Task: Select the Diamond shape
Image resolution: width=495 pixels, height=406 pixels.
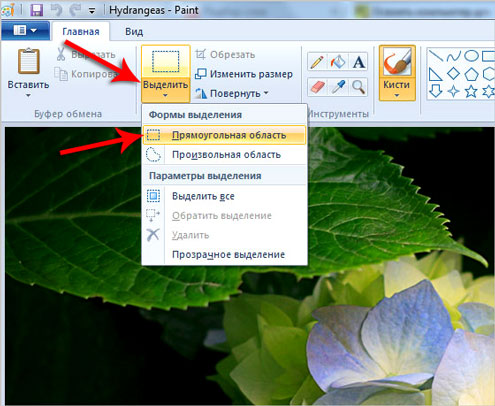Action: [x=453, y=74]
